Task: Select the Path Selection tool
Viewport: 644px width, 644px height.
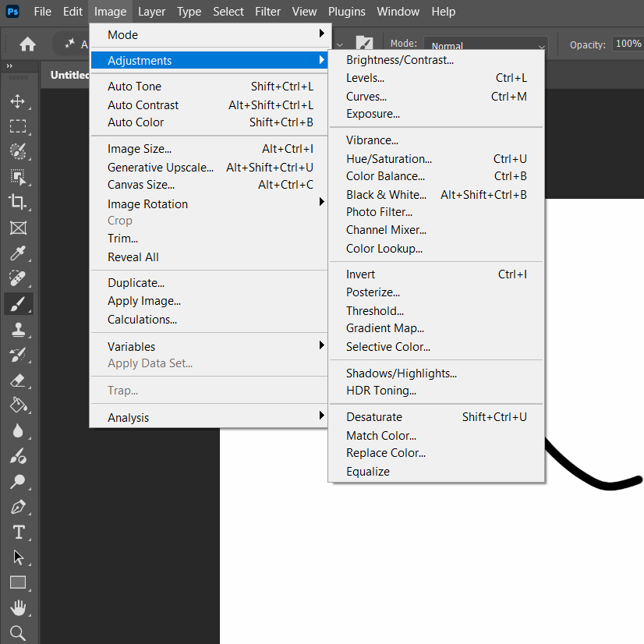Action: 18,557
